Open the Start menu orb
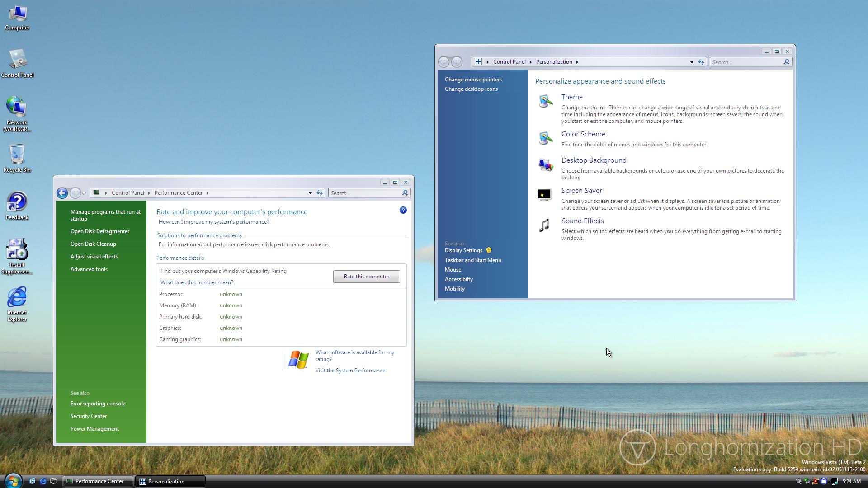Screen dimensions: 868x488 click(13, 481)
